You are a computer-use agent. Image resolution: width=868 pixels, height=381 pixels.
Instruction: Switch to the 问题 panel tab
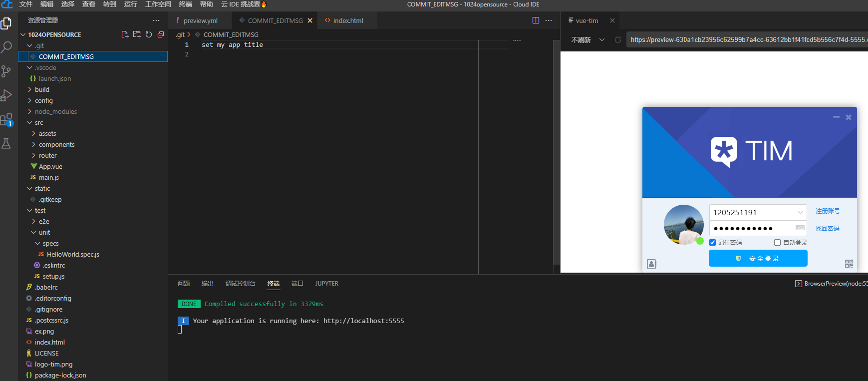[184, 284]
